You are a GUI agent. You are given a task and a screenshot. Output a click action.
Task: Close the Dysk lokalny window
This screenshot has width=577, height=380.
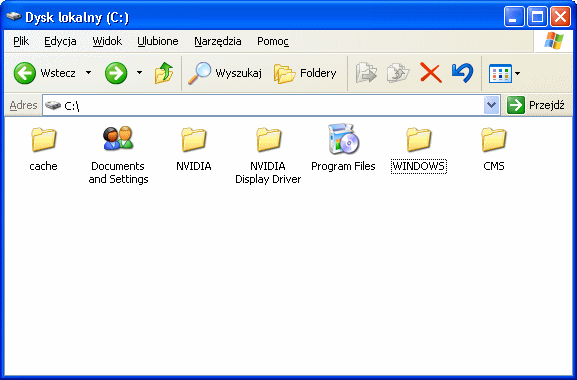click(x=560, y=17)
